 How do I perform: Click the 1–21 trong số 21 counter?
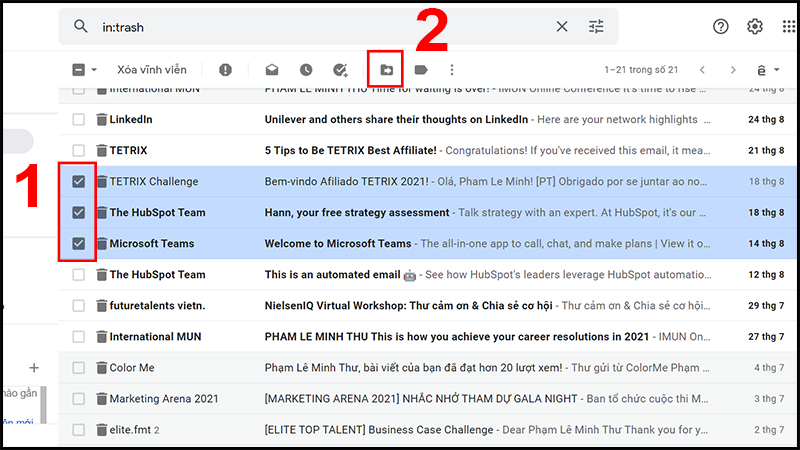[641, 70]
